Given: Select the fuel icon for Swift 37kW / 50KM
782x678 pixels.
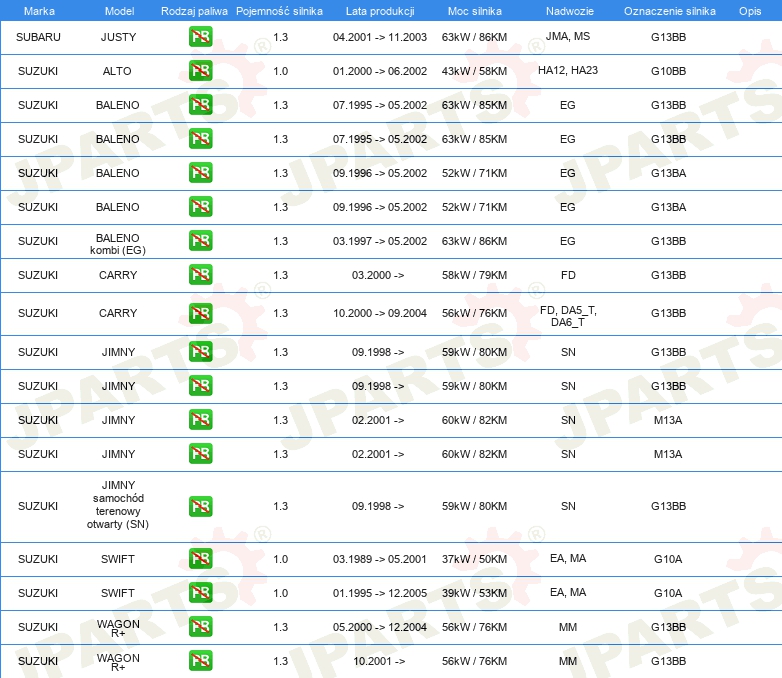Looking at the screenshot, I should (x=200, y=559).
